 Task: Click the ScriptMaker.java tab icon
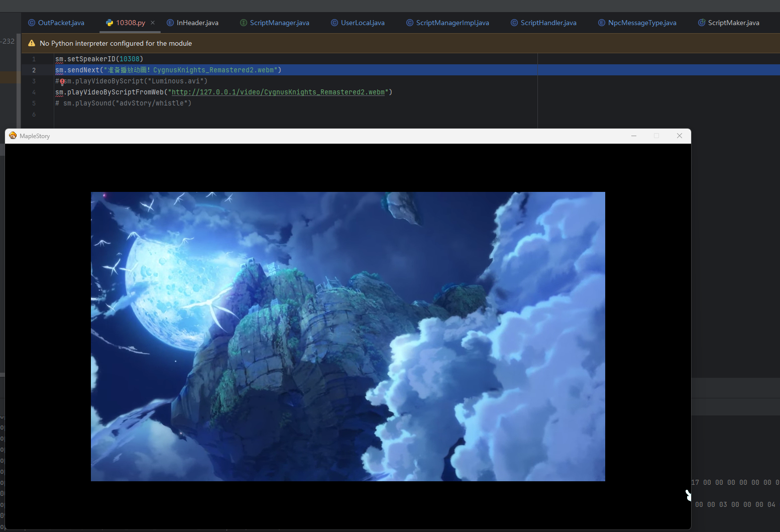[702, 23]
